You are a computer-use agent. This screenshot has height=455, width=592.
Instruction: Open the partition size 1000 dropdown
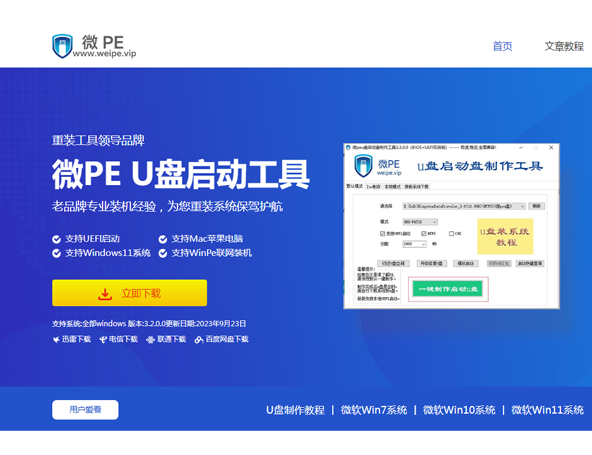(414, 244)
